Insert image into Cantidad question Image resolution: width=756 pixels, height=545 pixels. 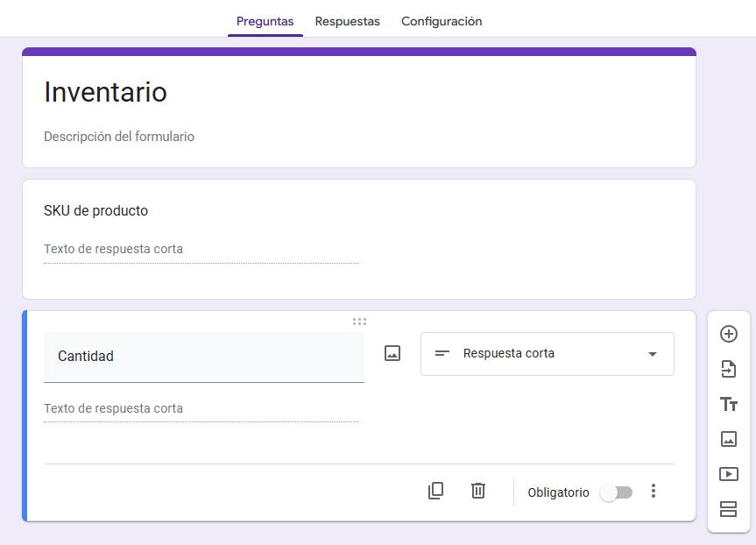[x=392, y=353]
